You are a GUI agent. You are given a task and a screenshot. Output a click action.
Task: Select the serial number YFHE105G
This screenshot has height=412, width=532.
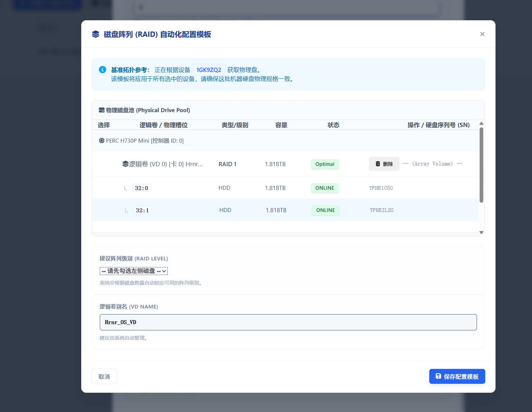(381, 188)
